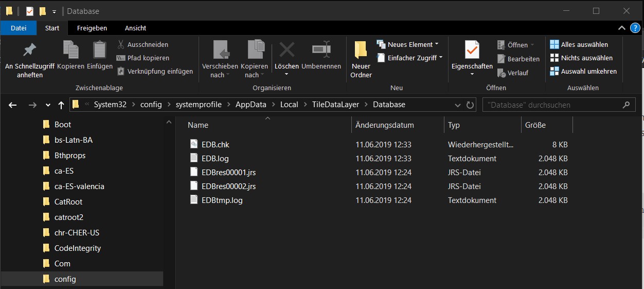The width and height of the screenshot is (644, 289).
Task: Refresh the folder view
Action: tap(470, 105)
